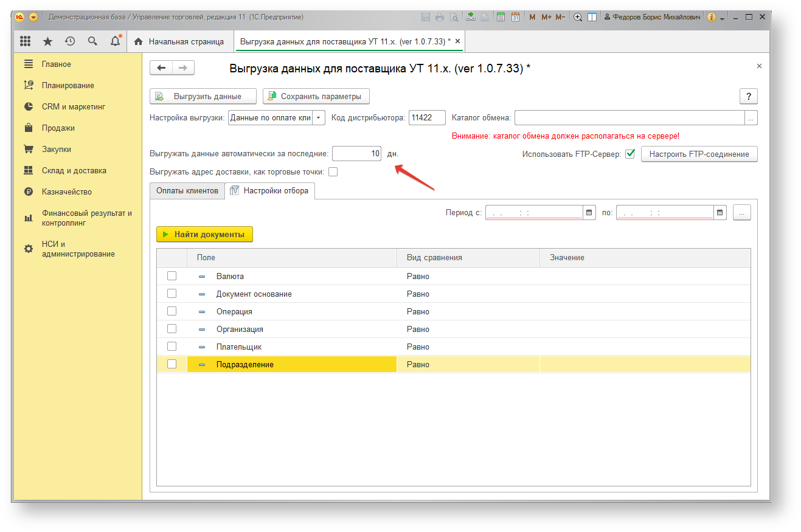Check the Валюта filter row checkbox
Viewport: 801px width, 532px height.
(172, 276)
